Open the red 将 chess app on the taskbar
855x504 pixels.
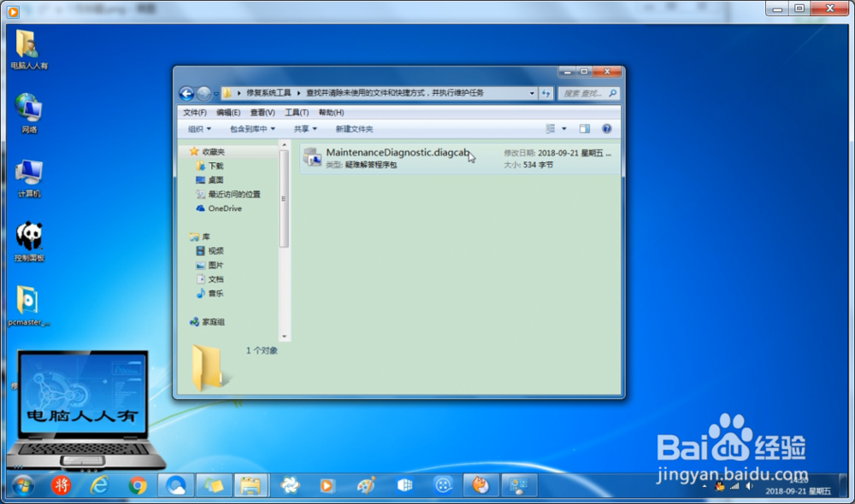pyautogui.click(x=61, y=485)
